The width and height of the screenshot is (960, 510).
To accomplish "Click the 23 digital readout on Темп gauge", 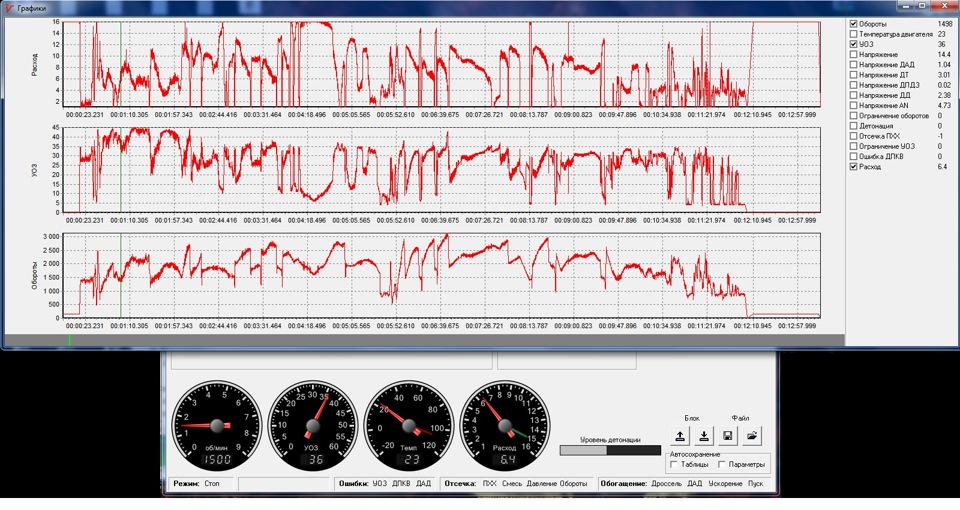I will pyautogui.click(x=411, y=460).
